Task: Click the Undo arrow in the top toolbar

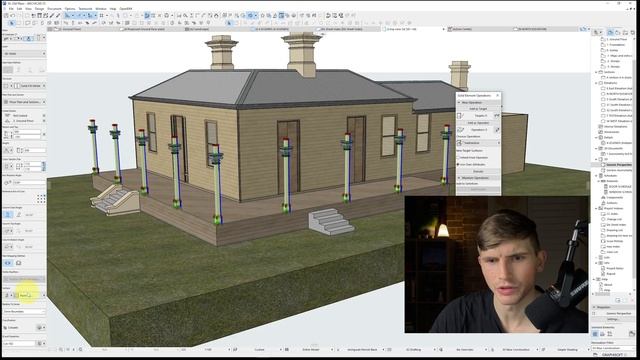Action: coord(13,16)
